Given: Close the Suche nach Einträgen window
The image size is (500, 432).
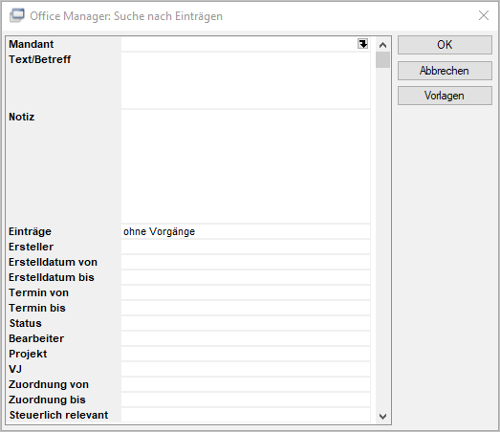Looking at the screenshot, I should pos(484,15).
